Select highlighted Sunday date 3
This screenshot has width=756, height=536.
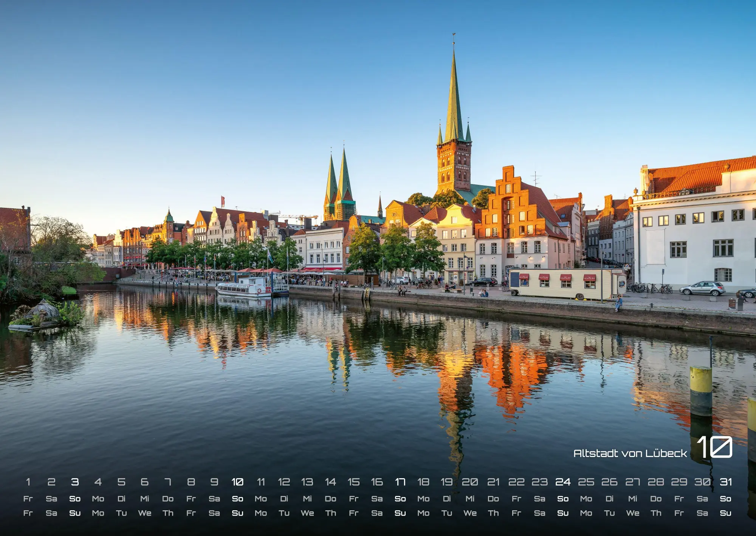tap(75, 482)
